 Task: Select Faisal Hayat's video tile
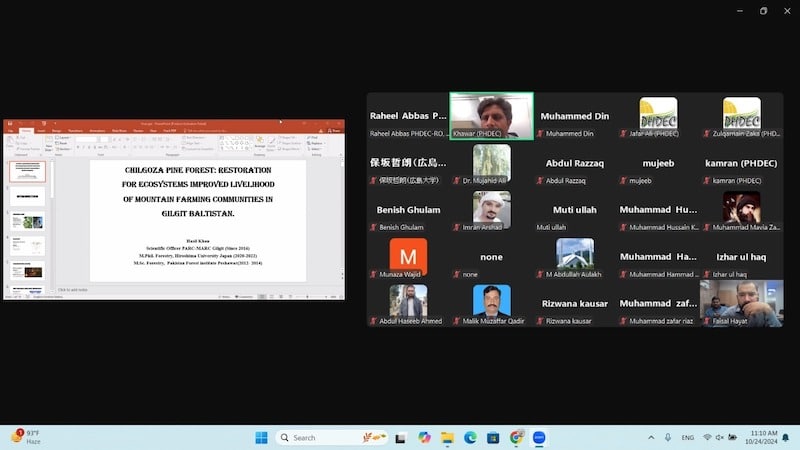(741, 303)
